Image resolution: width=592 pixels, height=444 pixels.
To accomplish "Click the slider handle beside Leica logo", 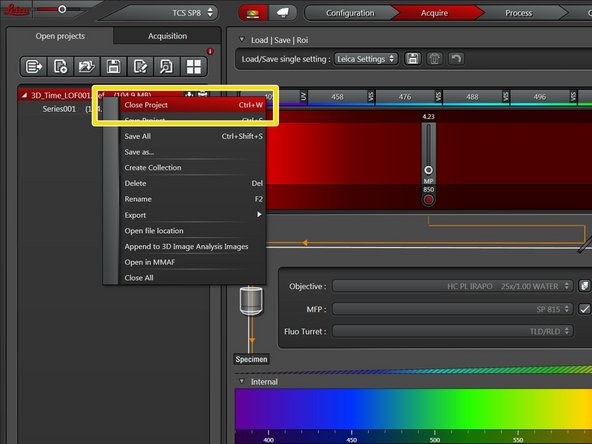I will pos(62,9).
